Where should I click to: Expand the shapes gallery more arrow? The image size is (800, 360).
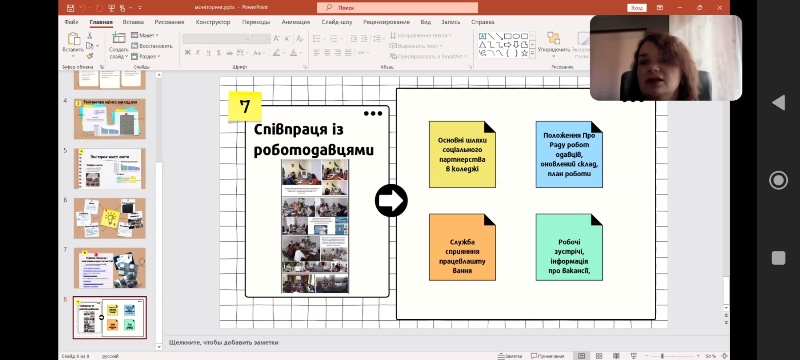(532, 53)
